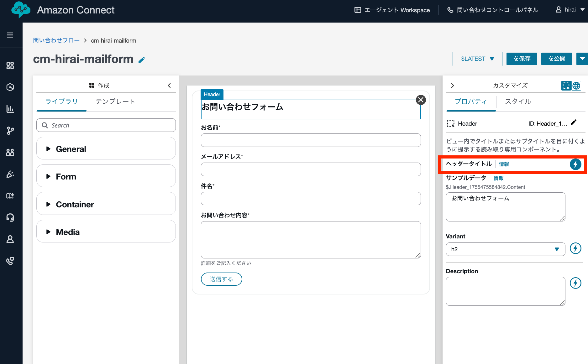Collapse the 作成 panel with left chevron
Screen dimensions: 588x364
click(169, 86)
